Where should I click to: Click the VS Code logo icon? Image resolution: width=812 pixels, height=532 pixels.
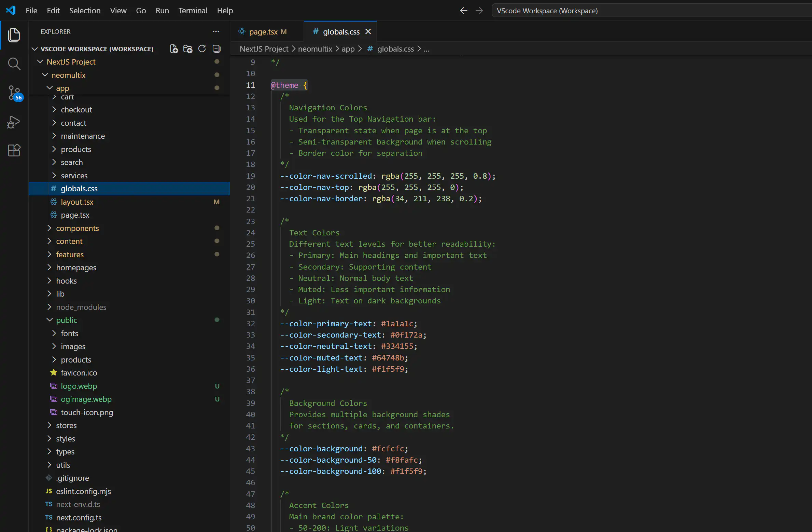pyautogui.click(x=11, y=10)
